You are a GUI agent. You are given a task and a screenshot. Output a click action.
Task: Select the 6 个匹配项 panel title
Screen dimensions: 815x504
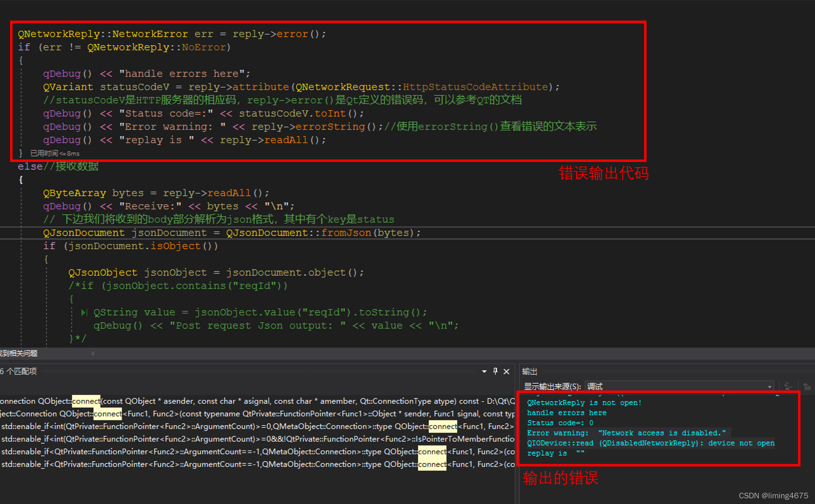pos(19,371)
